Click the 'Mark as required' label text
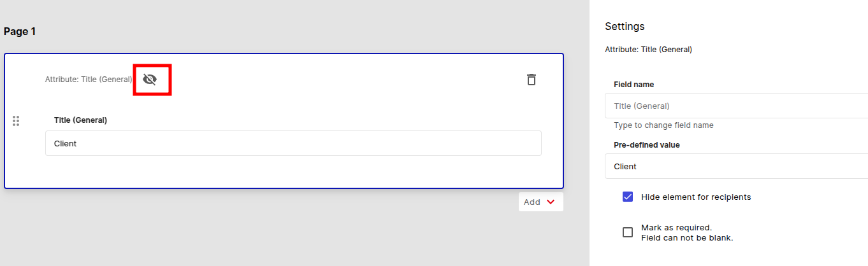The height and width of the screenshot is (266, 868). tap(676, 227)
